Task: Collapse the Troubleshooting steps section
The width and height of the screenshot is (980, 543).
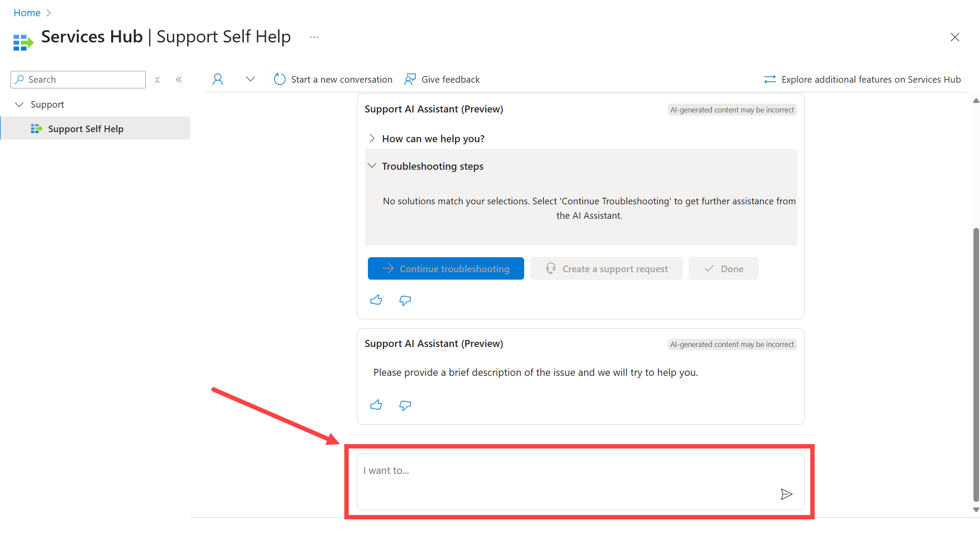Action: [371, 166]
